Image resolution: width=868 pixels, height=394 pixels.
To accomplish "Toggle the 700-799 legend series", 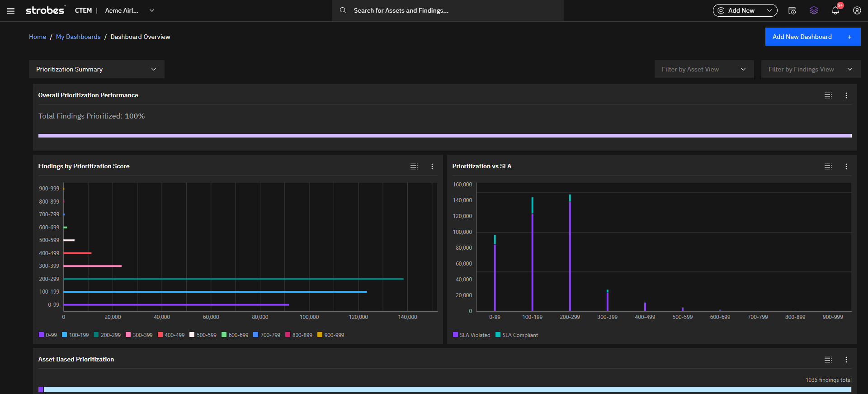I will pyautogui.click(x=267, y=335).
